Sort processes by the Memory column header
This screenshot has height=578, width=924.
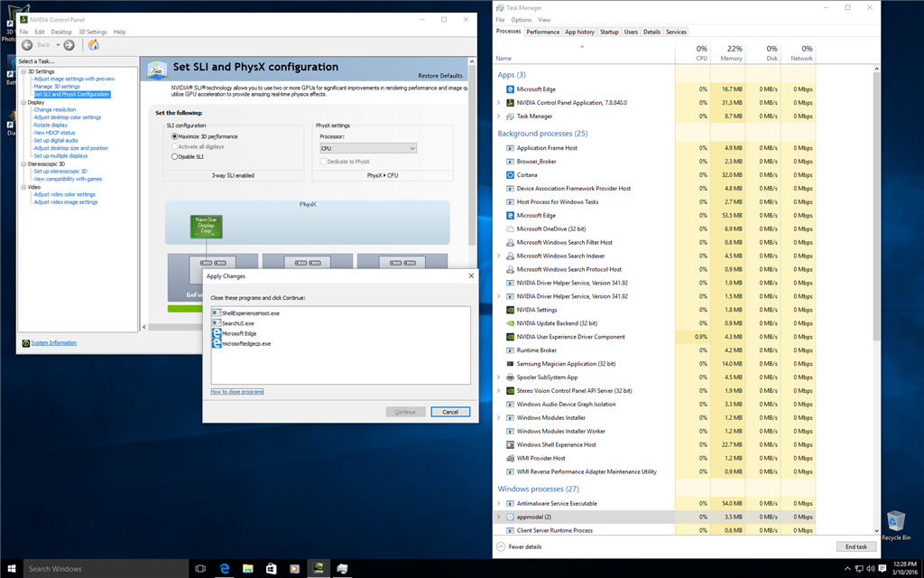(727, 53)
